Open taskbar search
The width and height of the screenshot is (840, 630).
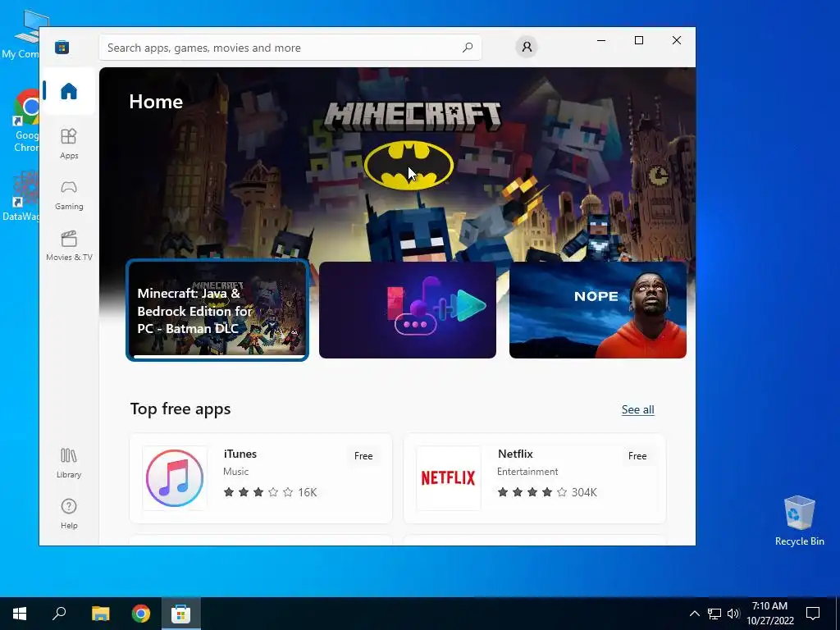(x=59, y=614)
